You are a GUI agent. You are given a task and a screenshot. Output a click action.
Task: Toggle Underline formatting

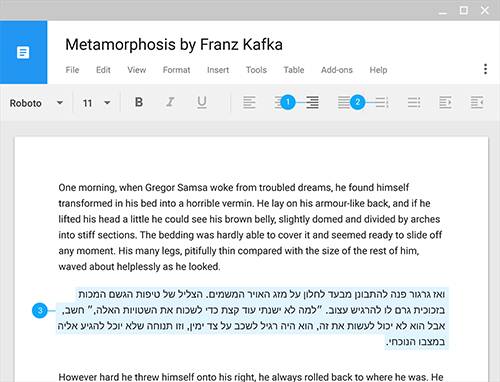pyautogui.click(x=202, y=102)
